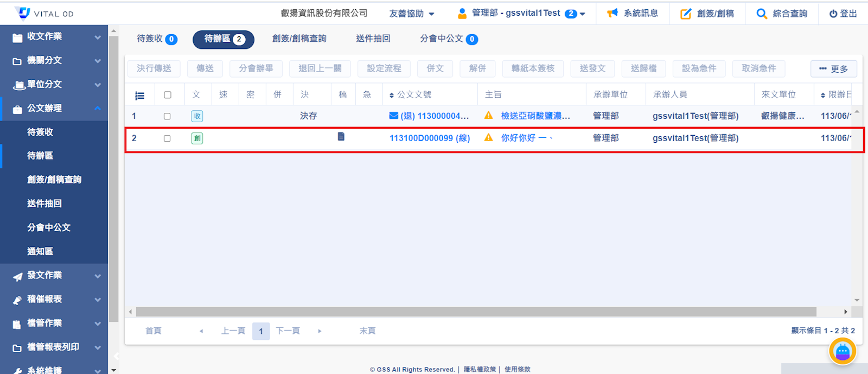The image size is (868, 374).
Task: Switch to the 待簽收 tab
Action: coord(156,39)
